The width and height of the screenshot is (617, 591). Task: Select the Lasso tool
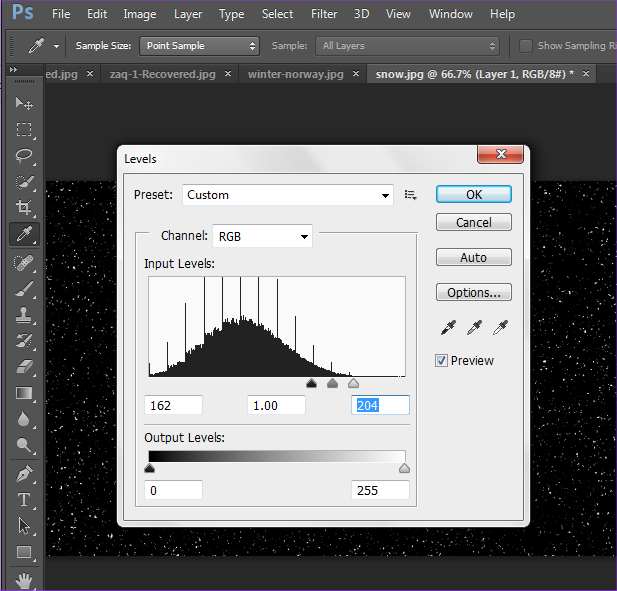point(24,155)
